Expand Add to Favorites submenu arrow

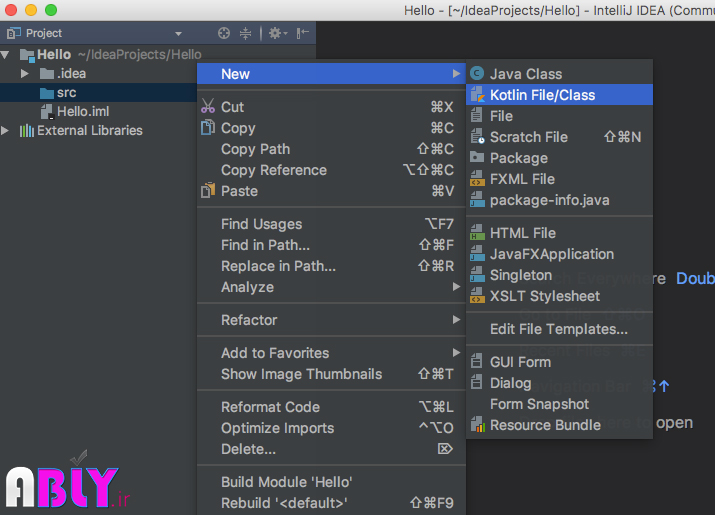pyautogui.click(x=456, y=352)
